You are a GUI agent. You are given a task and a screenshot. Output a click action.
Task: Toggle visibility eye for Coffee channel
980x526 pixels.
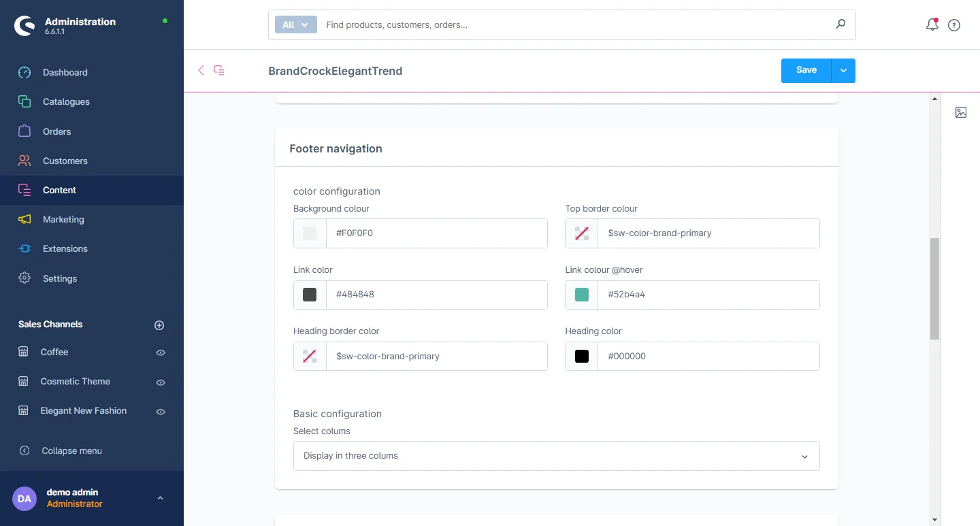click(161, 352)
